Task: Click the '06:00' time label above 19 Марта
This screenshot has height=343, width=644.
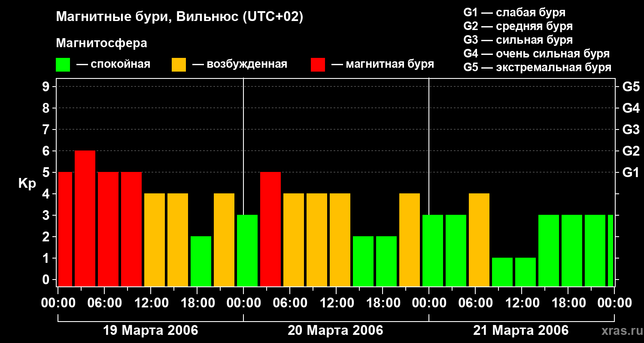Action: point(104,303)
